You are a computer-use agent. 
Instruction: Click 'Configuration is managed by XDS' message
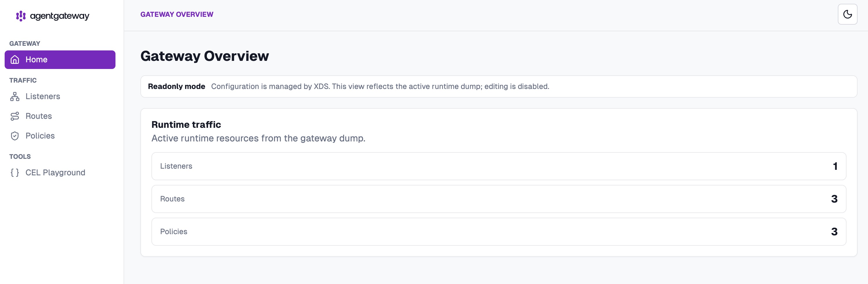[x=380, y=86]
